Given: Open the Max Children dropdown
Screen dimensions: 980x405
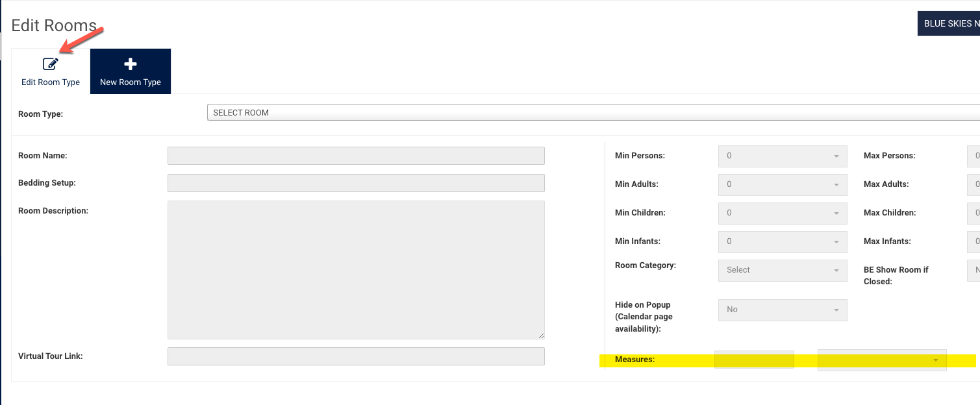Looking at the screenshot, I should pos(974,213).
